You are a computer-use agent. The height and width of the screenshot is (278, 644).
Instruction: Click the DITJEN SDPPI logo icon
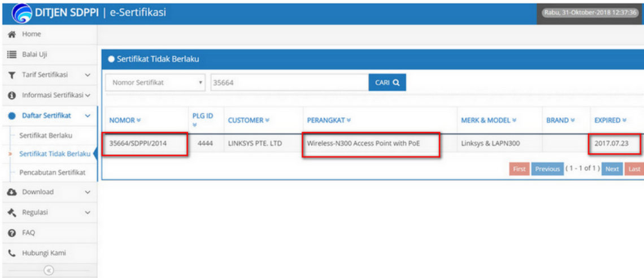pyautogui.click(x=20, y=14)
